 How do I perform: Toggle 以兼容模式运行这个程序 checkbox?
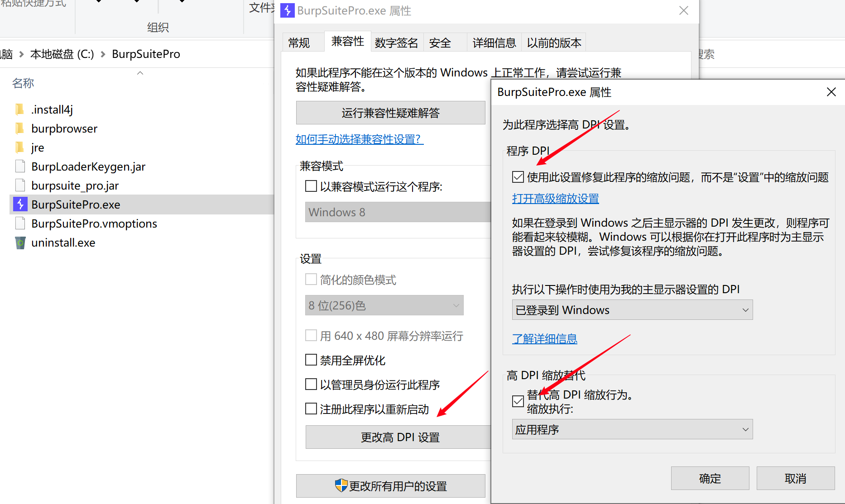311,186
